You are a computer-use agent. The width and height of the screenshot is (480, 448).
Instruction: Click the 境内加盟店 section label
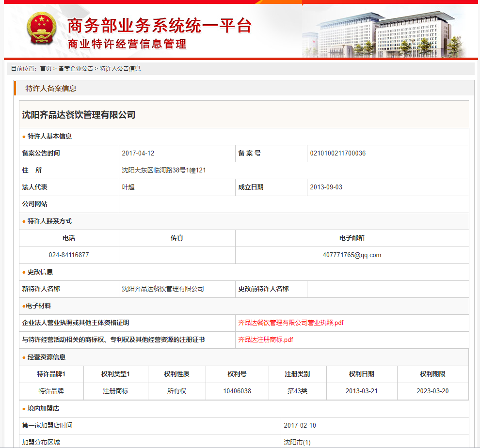pyautogui.click(x=43, y=409)
